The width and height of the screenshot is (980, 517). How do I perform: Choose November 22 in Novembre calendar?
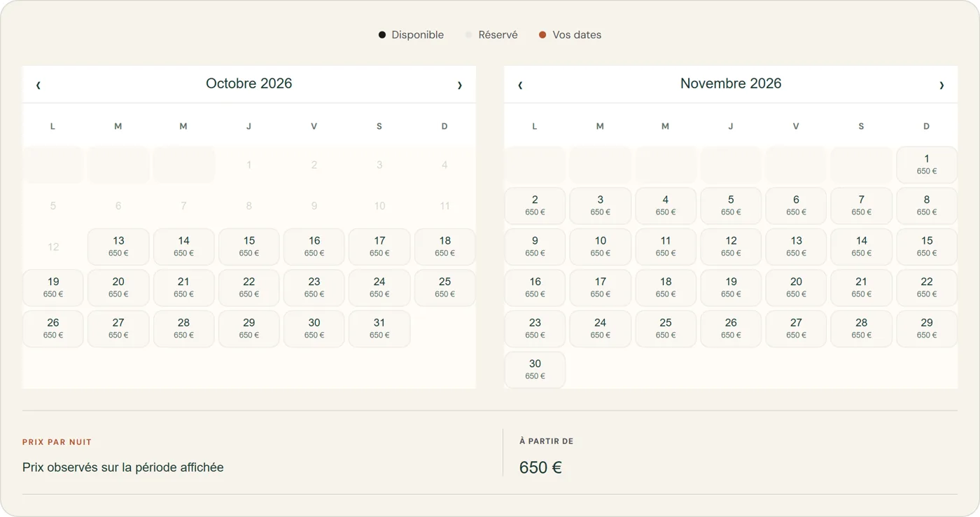927,288
